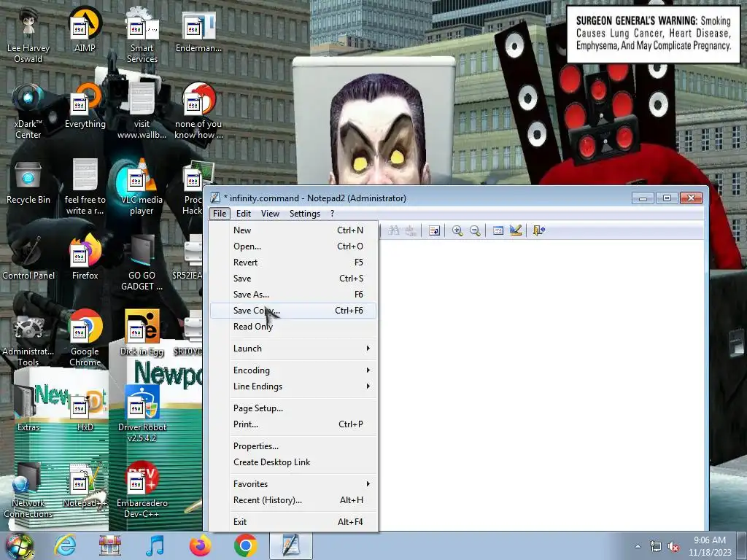
Task: Show hidden system tray icons arrow
Action: click(x=638, y=546)
